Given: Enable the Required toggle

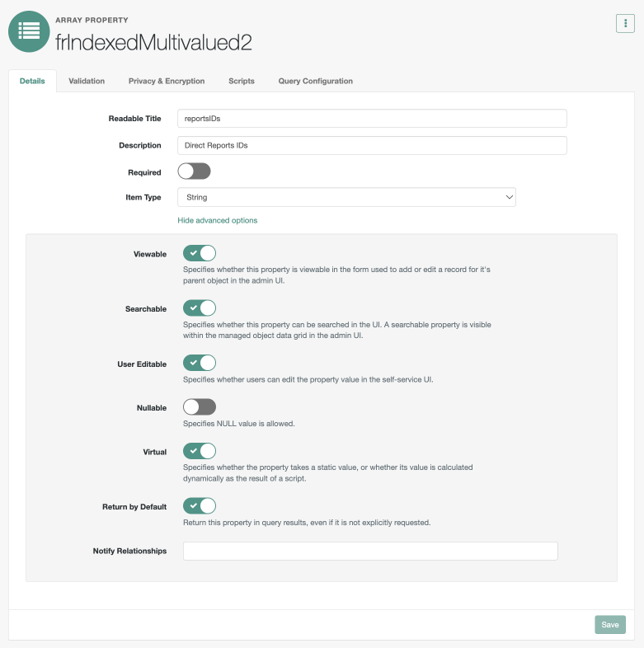Looking at the screenshot, I should pyautogui.click(x=195, y=171).
